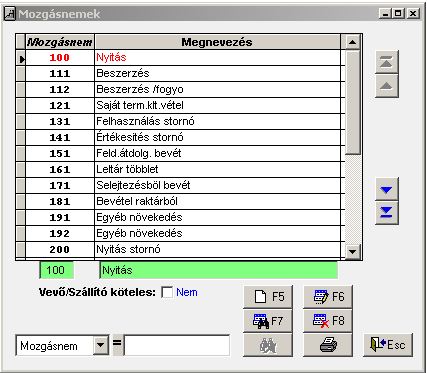
Task: Click the green code field showing 100
Action: [57, 270]
